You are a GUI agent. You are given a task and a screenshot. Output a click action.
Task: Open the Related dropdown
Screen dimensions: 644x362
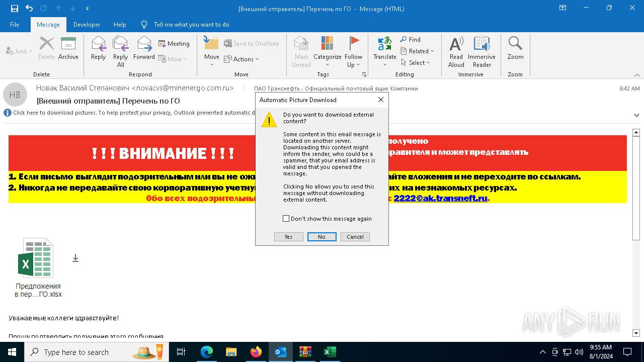tap(417, 51)
